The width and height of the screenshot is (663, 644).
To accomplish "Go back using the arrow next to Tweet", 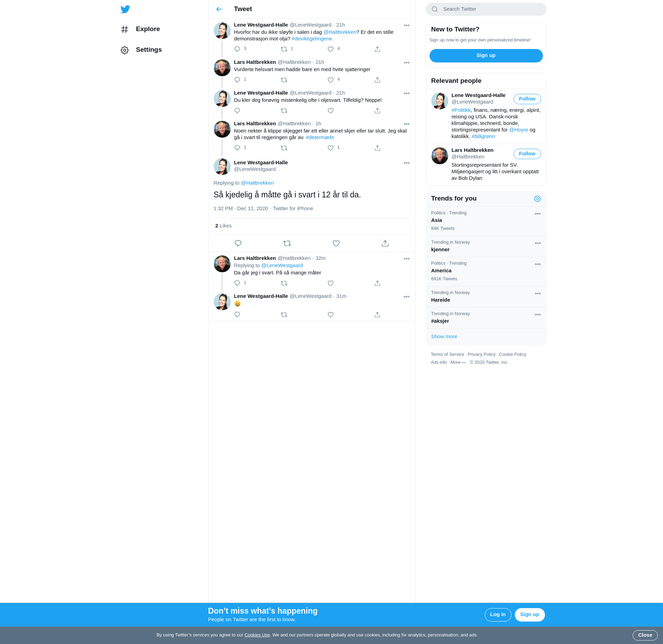I will pos(219,9).
